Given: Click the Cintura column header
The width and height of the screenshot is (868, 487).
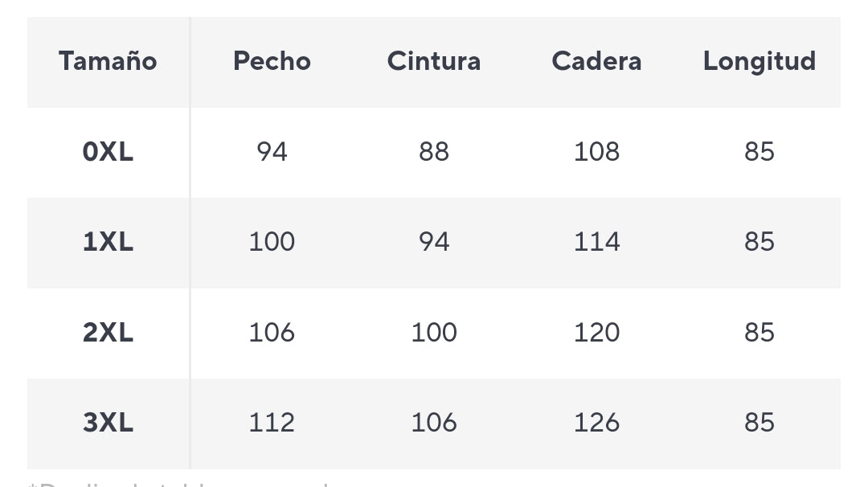Looking at the screenshot, I should (x=434, y=61).
